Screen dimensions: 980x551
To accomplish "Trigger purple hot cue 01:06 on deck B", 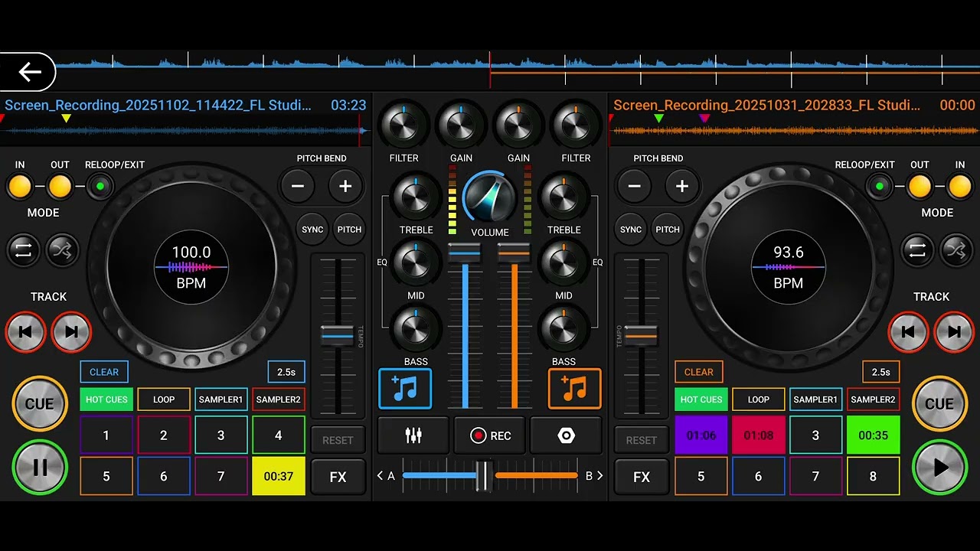I will coord(701,435).
